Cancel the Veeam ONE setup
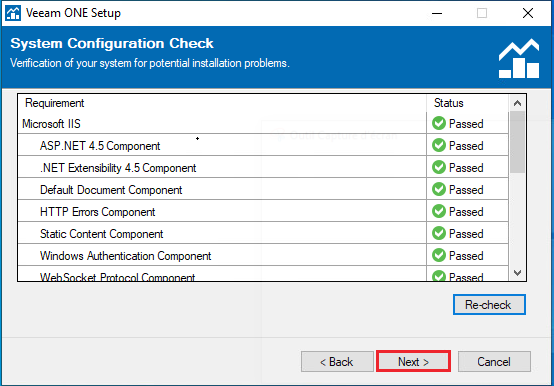The height and width of the screenshot is (386, 554). (x=494, y=361)
